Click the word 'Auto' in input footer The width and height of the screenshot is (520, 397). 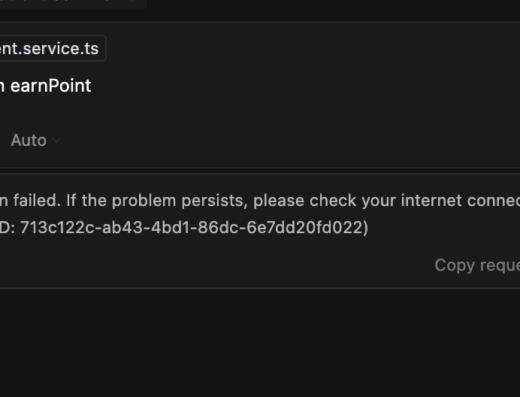pyautogui.click(x=29, y=140)
